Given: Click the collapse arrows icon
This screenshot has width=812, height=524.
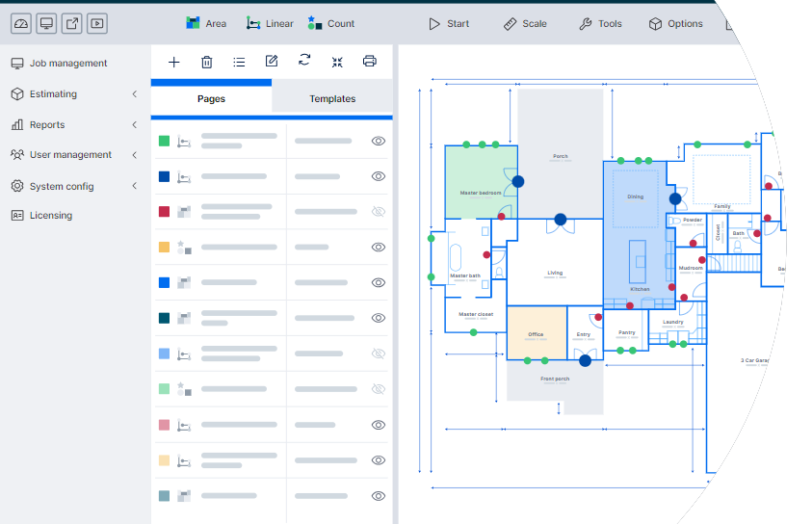Looking at the screenshot, I should tap(337, 62).
